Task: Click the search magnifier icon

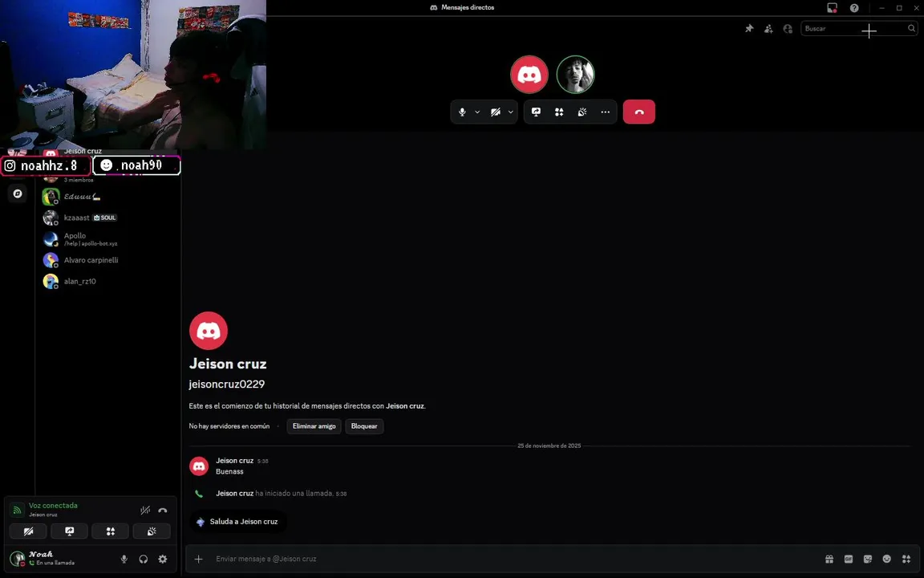Action: click(x=911, y=28)
